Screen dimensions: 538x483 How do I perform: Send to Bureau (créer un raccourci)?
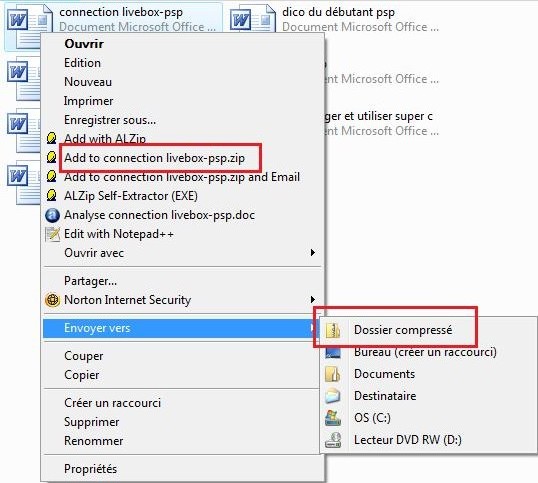point(425,352)
